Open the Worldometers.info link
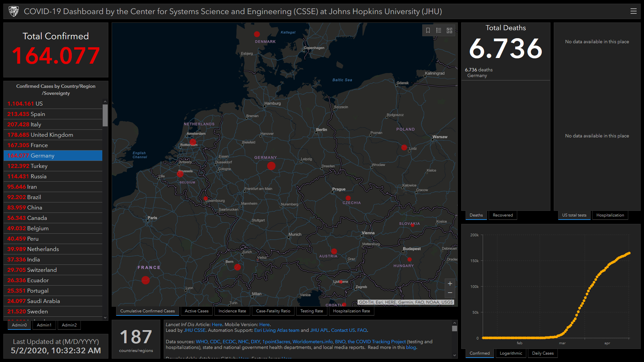Image resolution: width=644 pixels, height=362 pixels. [x=313, y=342]
